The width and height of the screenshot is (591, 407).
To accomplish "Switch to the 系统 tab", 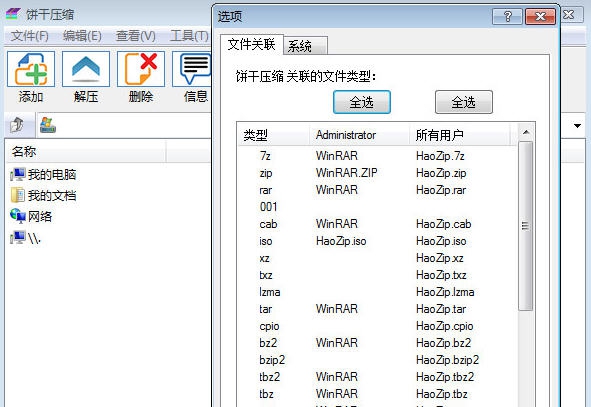I will pos(305,46).
